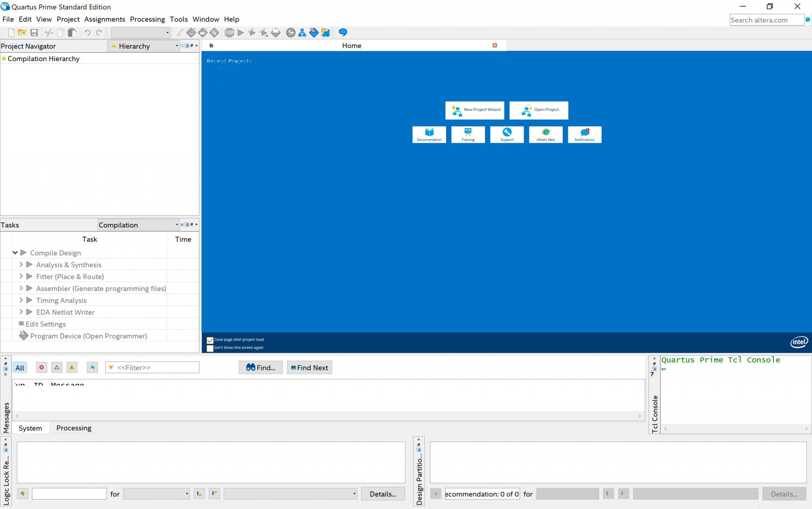Open the Compilation dropdown in Tasks

click(138, 225)
